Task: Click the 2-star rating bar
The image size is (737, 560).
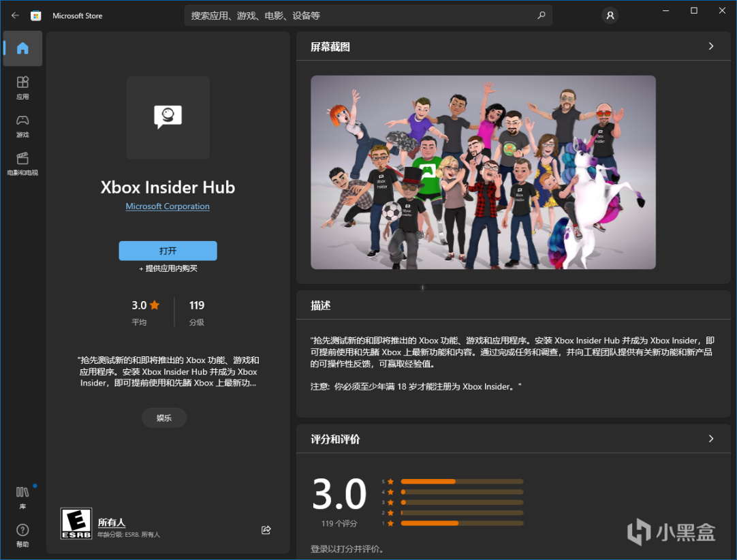Action: coord(462,512)
